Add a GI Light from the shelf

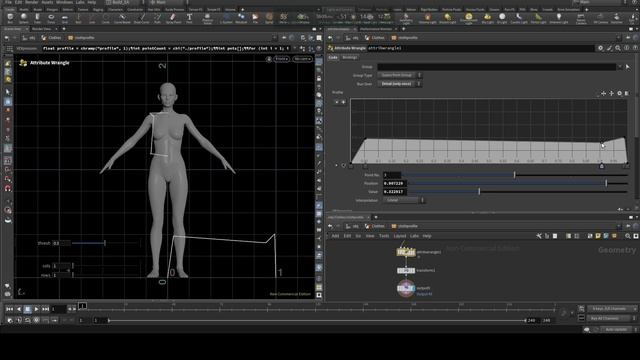coord(502,18)
